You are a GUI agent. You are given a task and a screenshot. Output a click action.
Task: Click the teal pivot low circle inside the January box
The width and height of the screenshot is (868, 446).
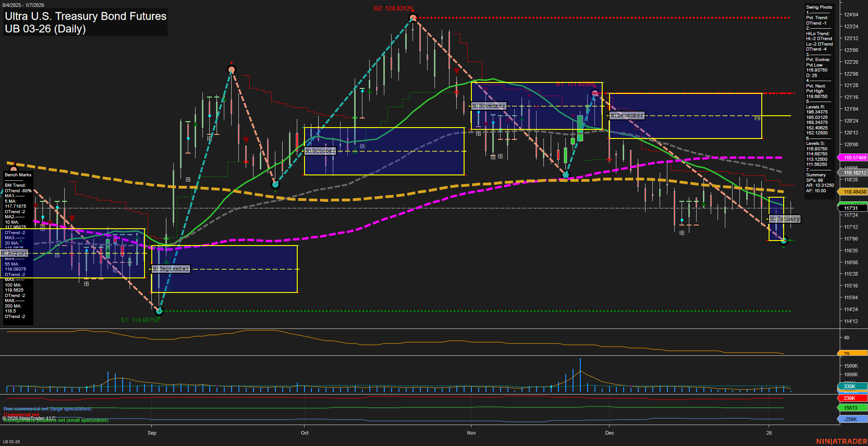point(784,240)
